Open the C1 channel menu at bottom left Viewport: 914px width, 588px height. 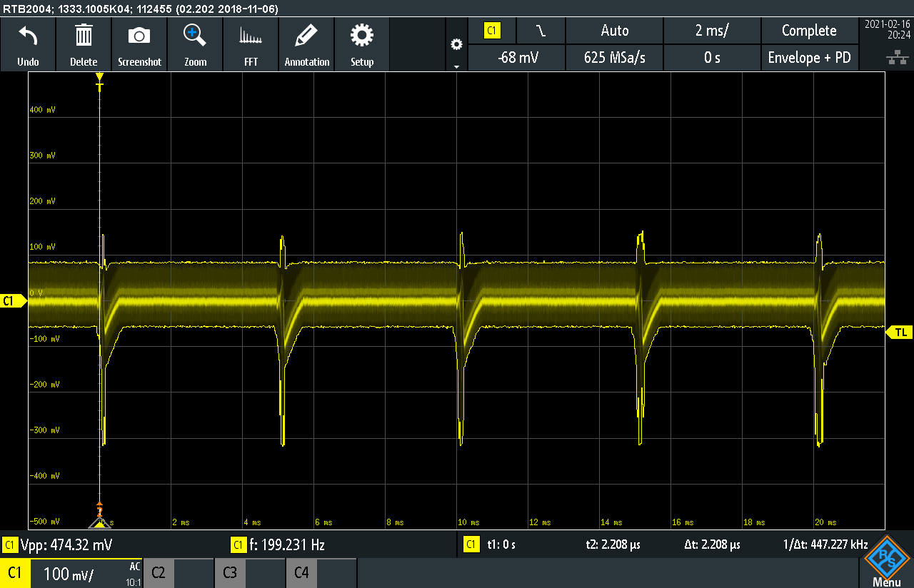tap(15, 573)
